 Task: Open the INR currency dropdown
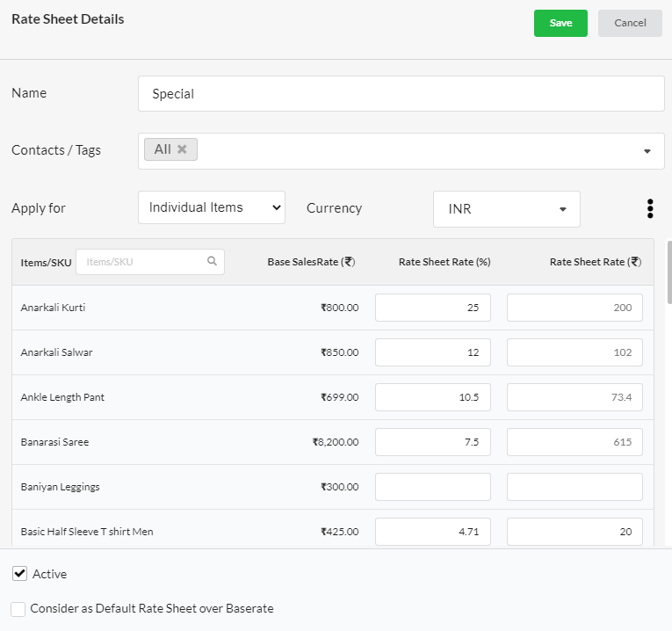pyautogui.click(x=507, y=209)
